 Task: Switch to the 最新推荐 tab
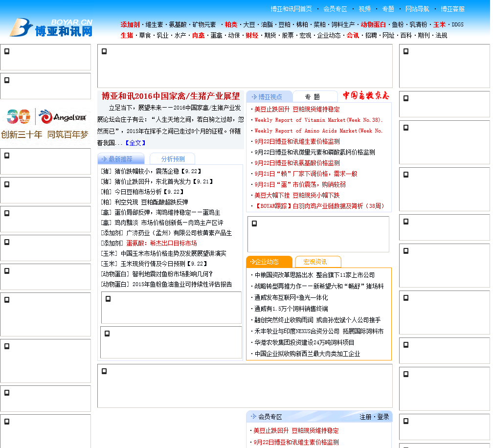tap(121, 159)
